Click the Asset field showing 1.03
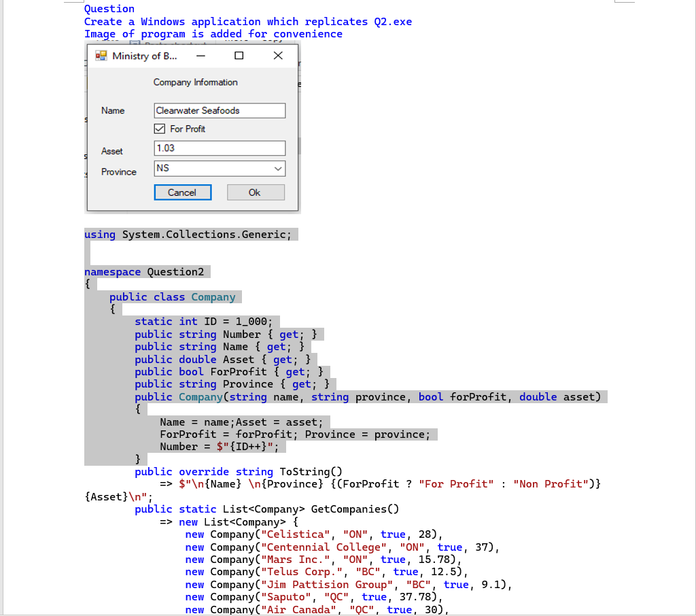 coord(220,148)
